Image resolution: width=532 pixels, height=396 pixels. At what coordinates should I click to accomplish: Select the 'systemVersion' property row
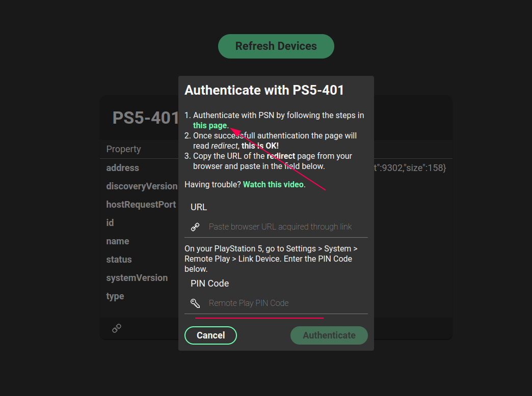(276, 278)
